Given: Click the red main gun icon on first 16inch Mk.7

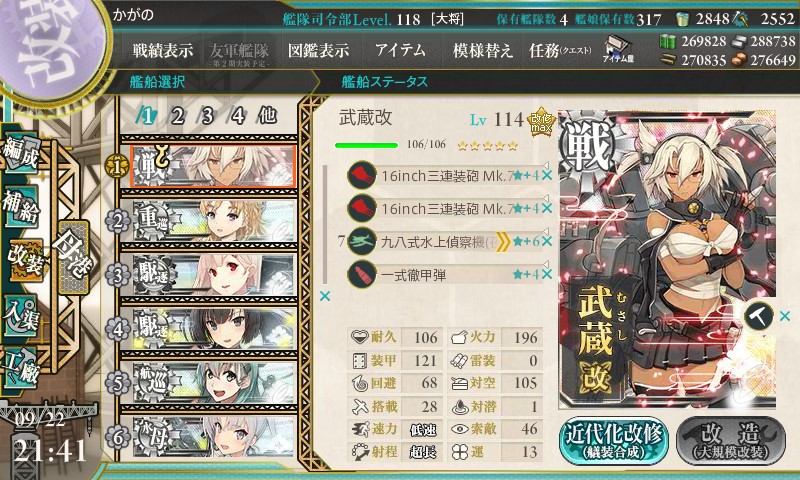Looking at the screenshot, I should pyautogui.click(x=362, y=175).
